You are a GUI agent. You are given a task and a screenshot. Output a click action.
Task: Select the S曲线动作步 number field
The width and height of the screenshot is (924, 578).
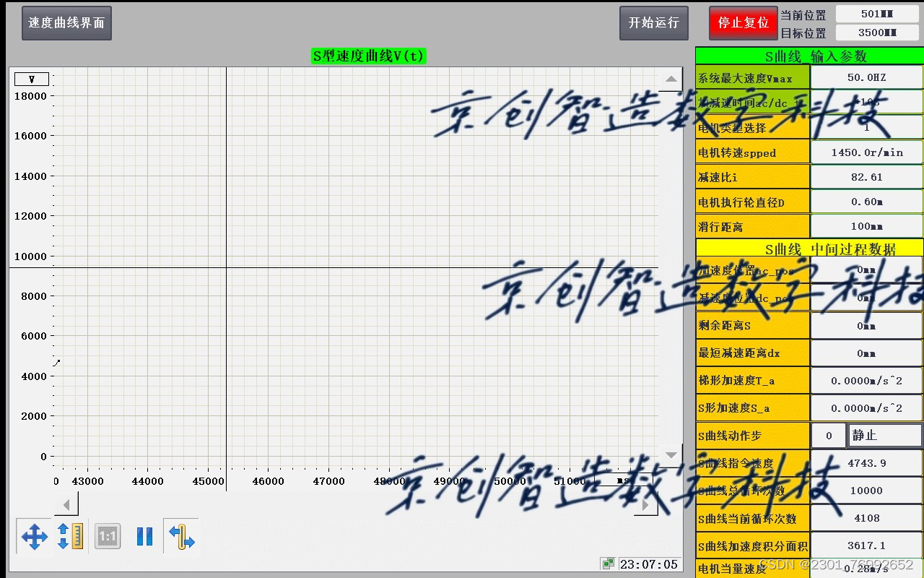coord(829,436)
